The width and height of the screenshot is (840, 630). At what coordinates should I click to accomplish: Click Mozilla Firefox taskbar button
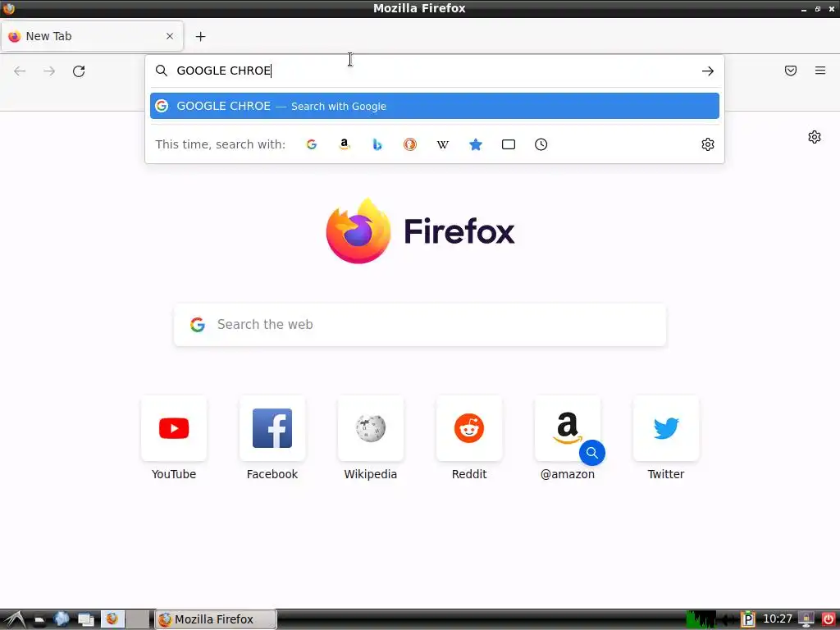tap(216, 619)
